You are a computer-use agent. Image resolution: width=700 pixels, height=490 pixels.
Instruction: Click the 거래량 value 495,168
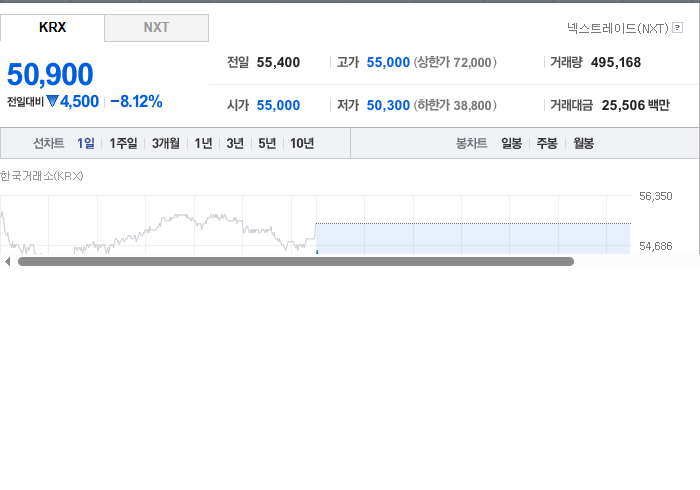click(x=616, y=62)
